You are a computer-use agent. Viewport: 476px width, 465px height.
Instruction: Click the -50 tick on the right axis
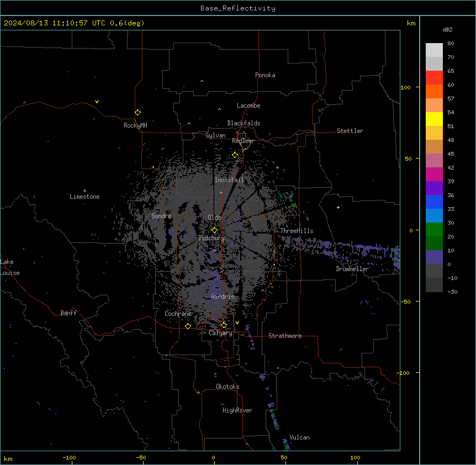pyautogui.click(x=405, y=302)
